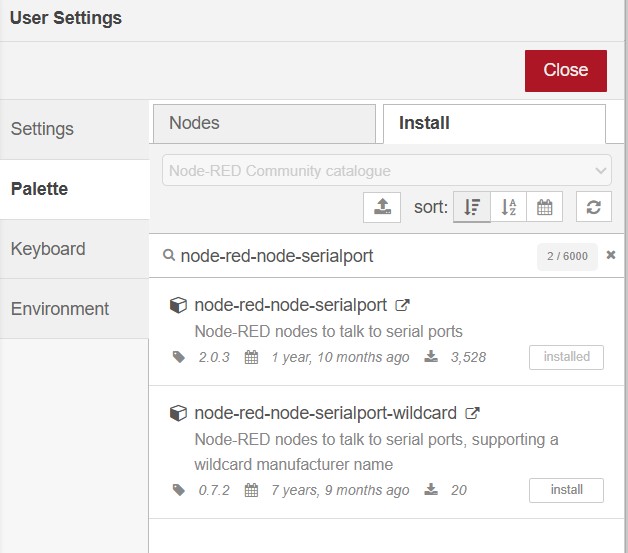The width and height of the screenshot is (628, 553).
Task: Click download count 3,528
Action: 468,357
